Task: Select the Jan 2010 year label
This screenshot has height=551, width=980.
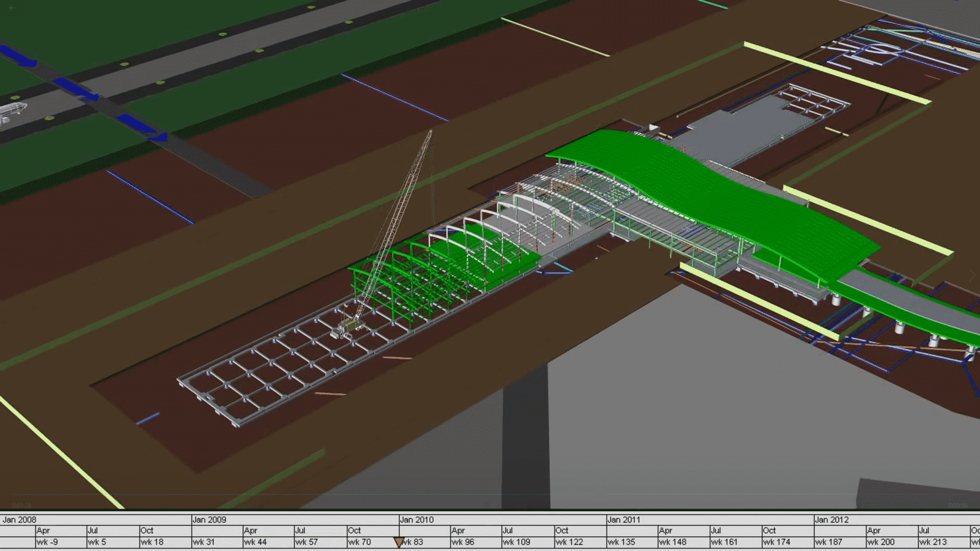Action: [x=416, y=519]
